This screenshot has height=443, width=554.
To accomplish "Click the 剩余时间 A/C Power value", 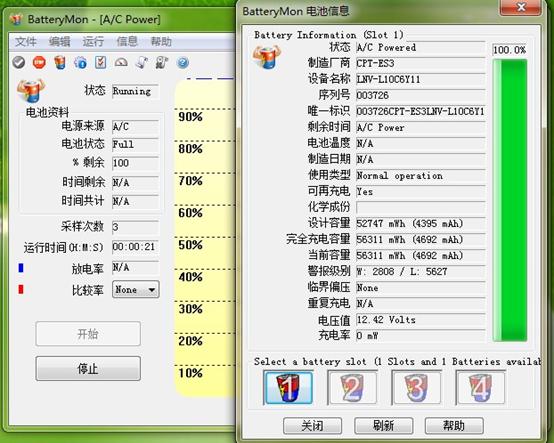I will (x=420, y=128).
